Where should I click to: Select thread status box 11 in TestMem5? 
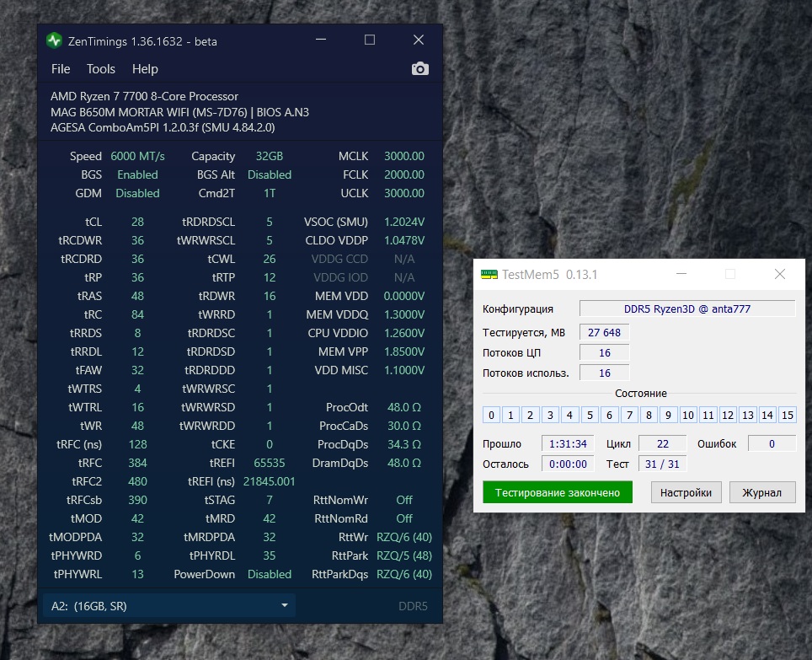click(x=708, y=415)
